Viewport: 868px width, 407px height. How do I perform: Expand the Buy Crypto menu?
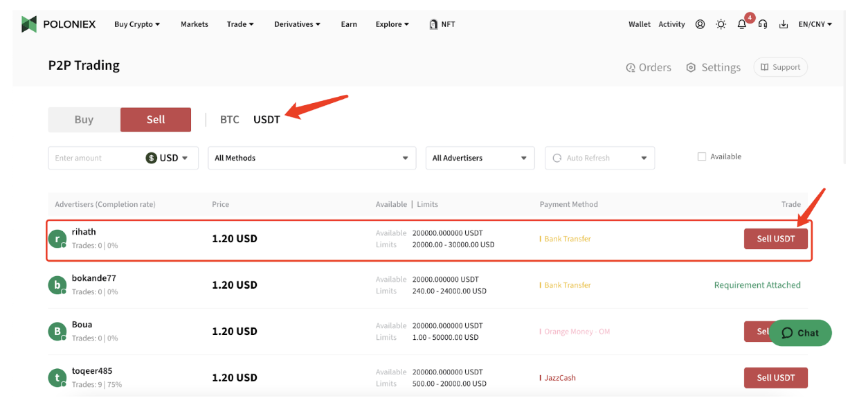point(137,24)
